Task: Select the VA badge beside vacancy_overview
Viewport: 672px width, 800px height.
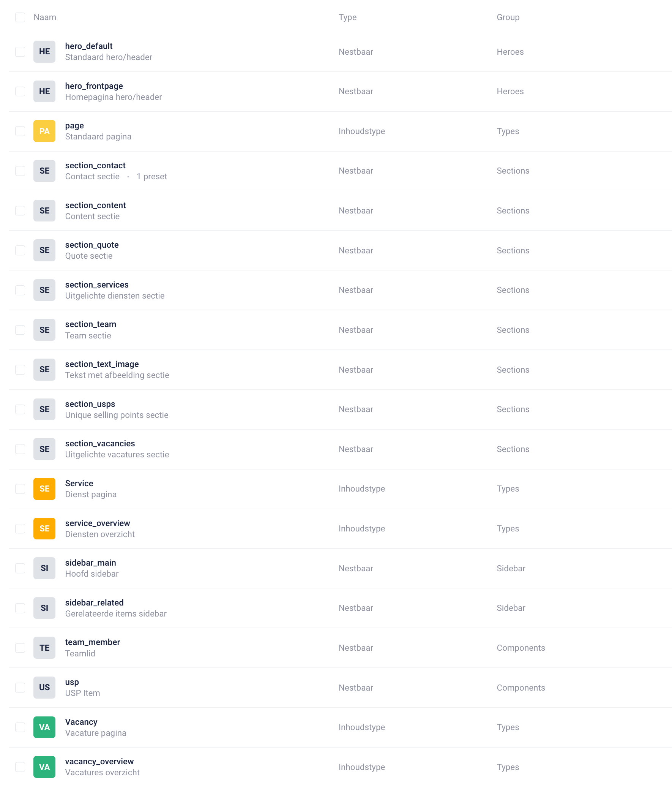Action: (44, 767)
